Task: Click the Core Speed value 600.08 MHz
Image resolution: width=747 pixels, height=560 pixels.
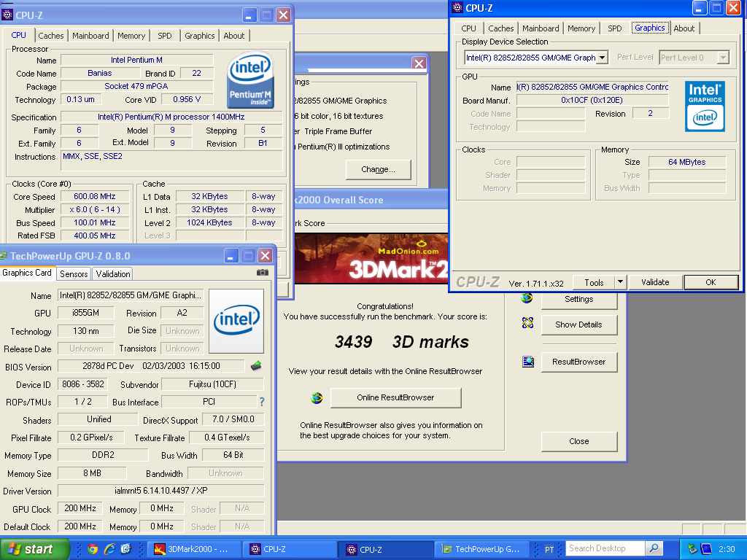Action: click(94, 196)
